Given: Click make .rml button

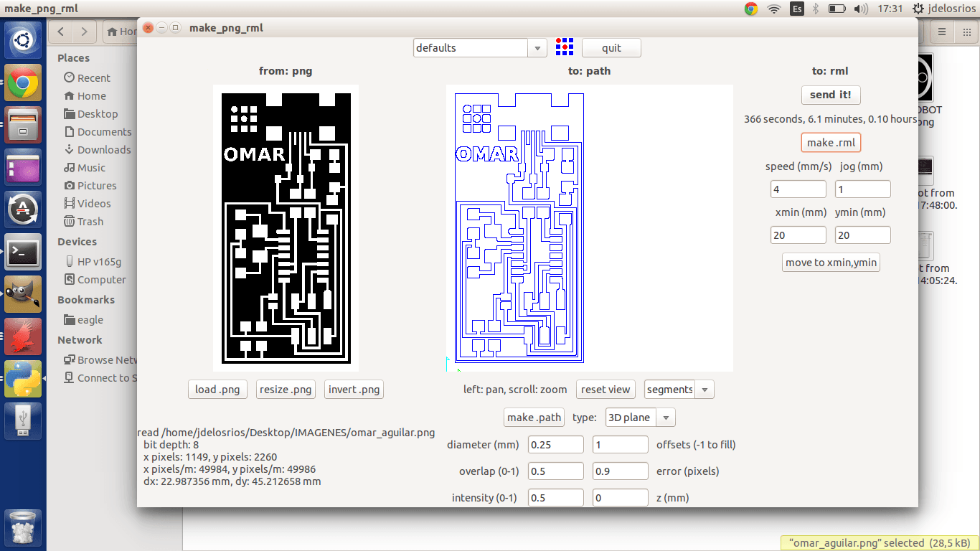Looking at the screenshot, I should click(831, 143).
